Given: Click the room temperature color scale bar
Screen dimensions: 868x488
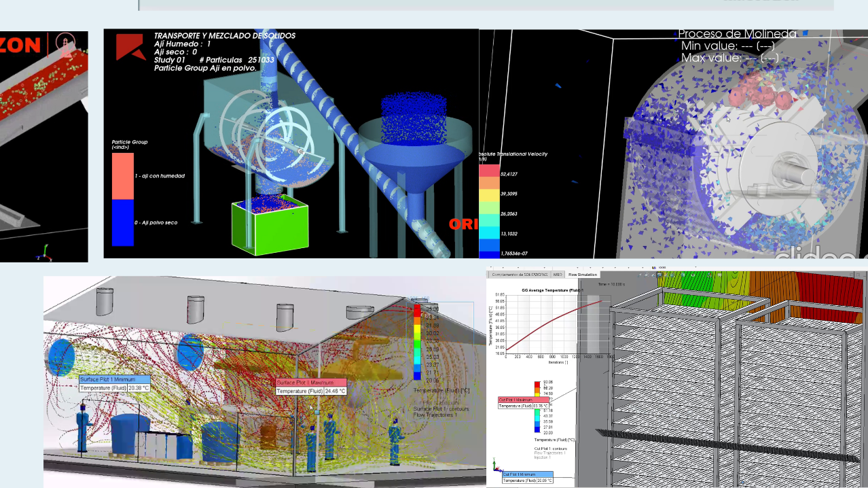Looking at the screenshot, I should 418,342.
